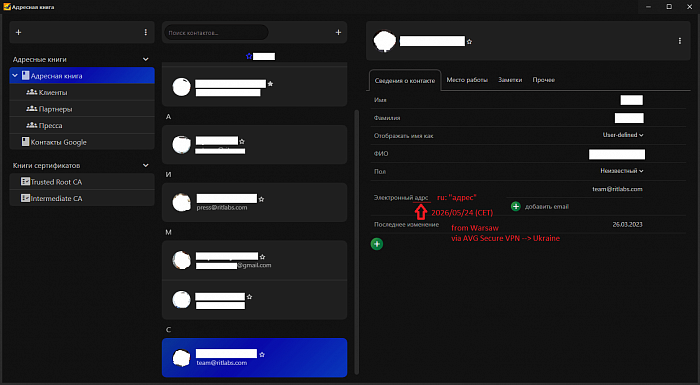Click the Trusted Root CA certificate icon

coord(25,181)
